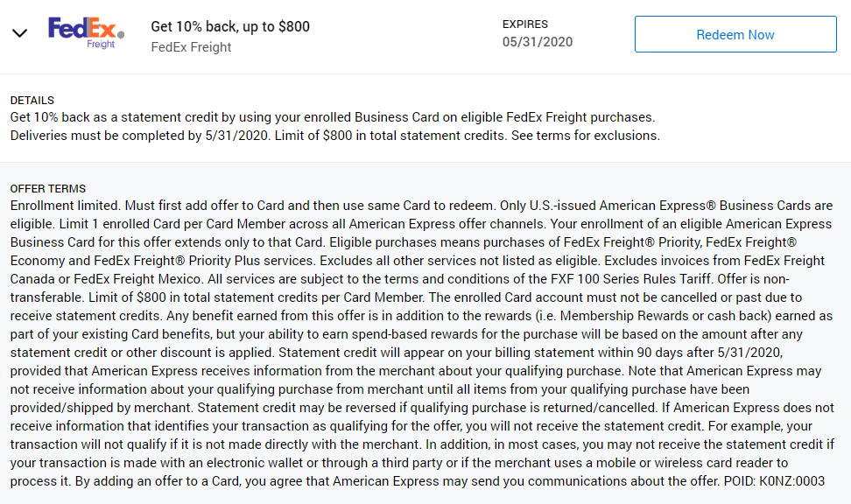Collapse the offer with the chevron arrow
Viewport: 851px width, 504px height.
19,33
